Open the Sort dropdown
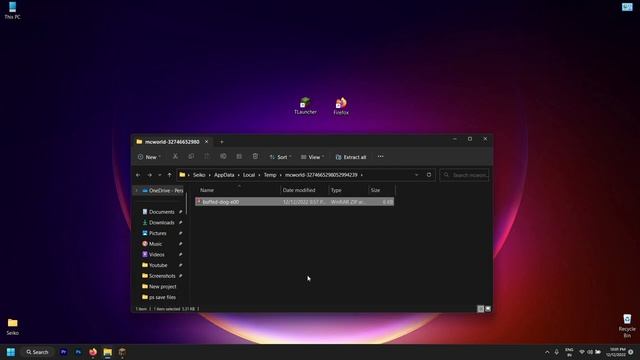This screenshot has height=360, width=640. [x=280, y=157]
